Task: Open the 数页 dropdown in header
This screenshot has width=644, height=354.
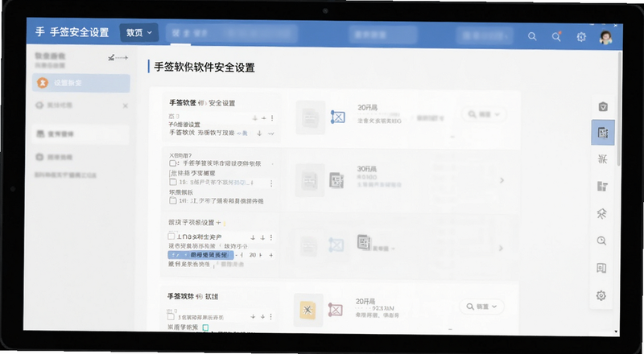Action: [x=139, y=32]
